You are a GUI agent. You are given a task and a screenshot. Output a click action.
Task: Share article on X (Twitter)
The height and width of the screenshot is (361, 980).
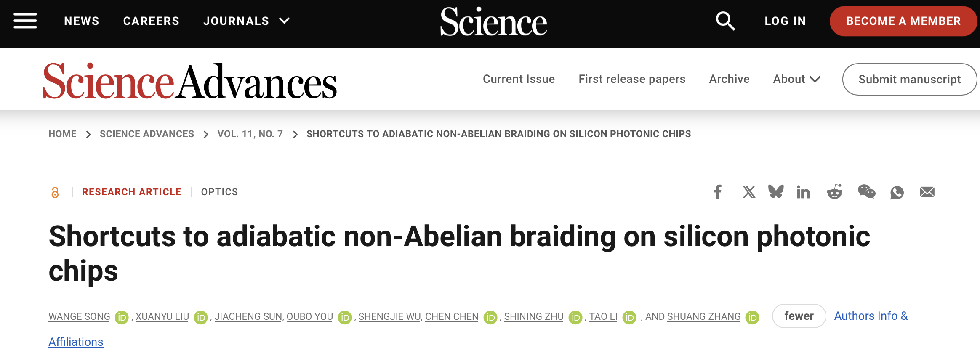click(748, 192)
